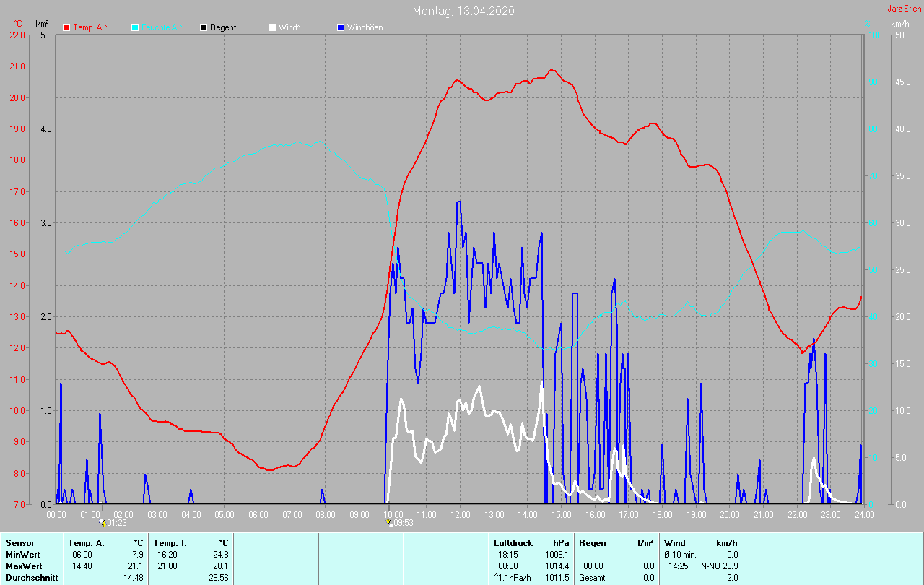Click the 'Regen*' legend label
This screenshot has width=924, height=585.
[224, 27]
